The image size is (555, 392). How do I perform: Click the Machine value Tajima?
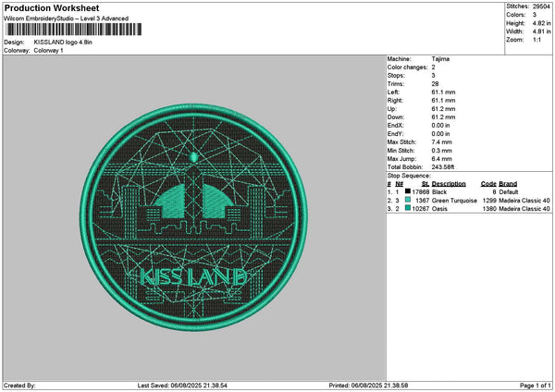[440, 59]
